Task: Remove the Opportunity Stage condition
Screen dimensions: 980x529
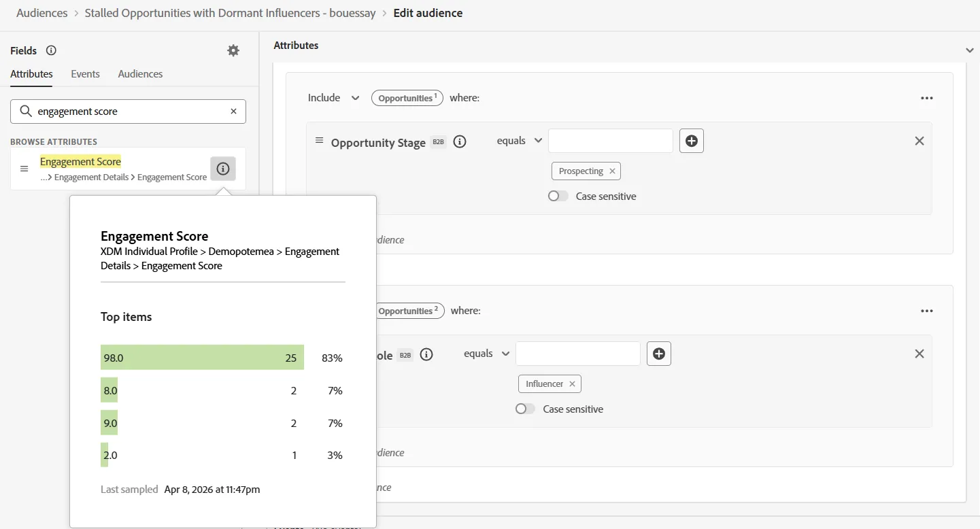Action: 919,141
